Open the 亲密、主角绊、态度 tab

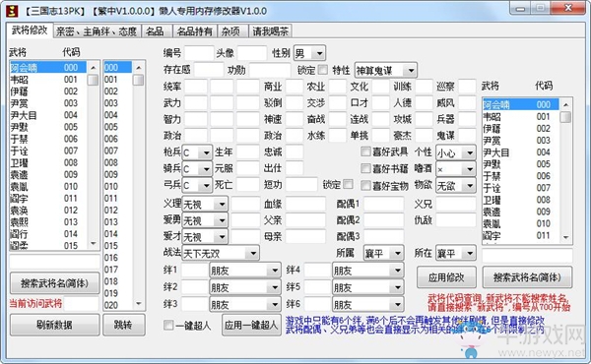[x=97, y=31]
